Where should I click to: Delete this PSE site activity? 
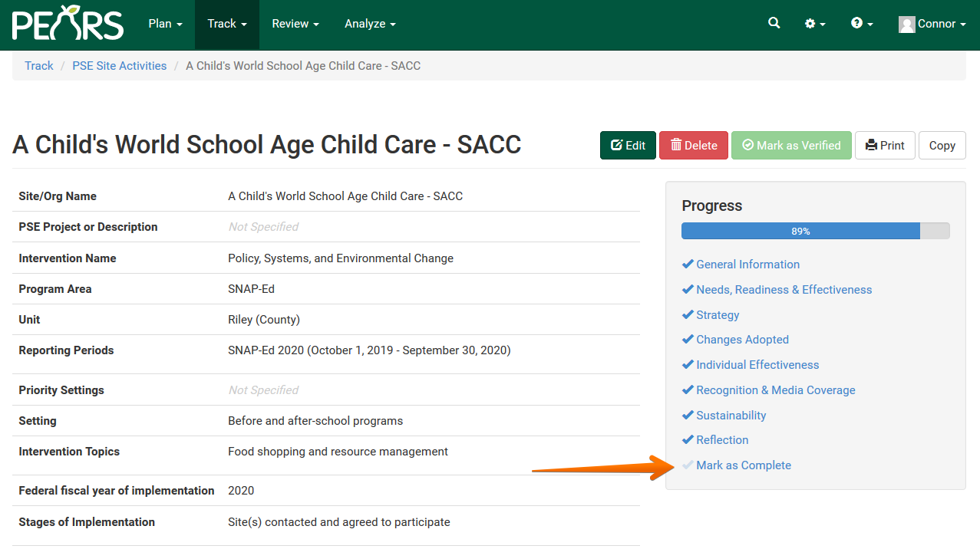[x=693, y=146]
